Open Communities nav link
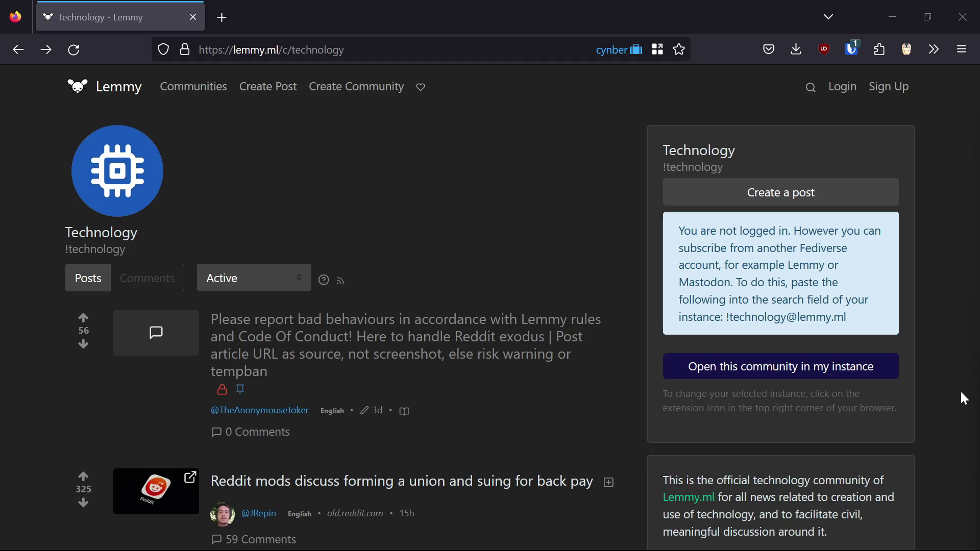Image resolution: width=980 pixels, height=551 pixels. [x=193, y=87]
